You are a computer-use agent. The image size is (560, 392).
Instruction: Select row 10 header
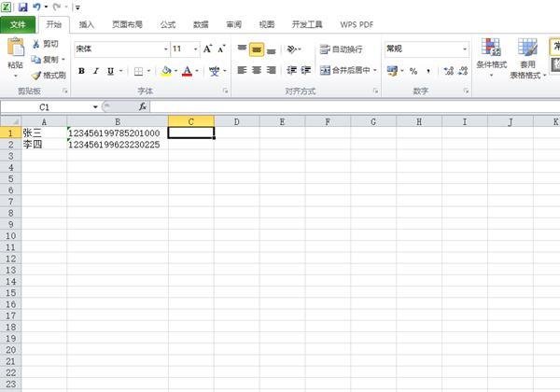10,235
